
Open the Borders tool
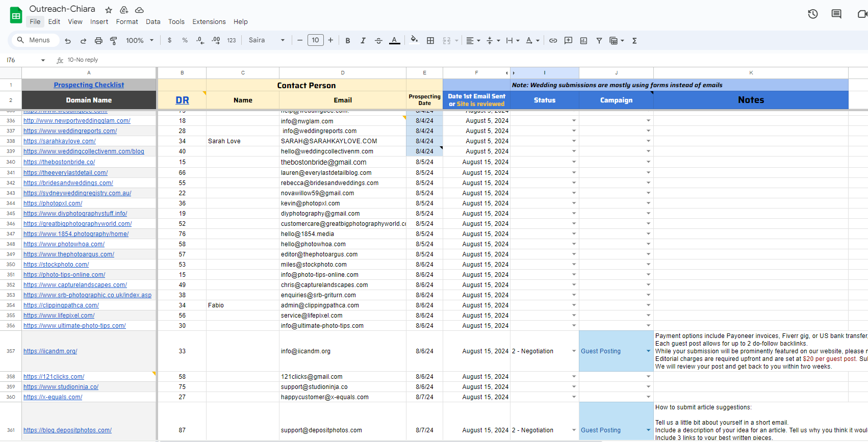coord(430,41)
